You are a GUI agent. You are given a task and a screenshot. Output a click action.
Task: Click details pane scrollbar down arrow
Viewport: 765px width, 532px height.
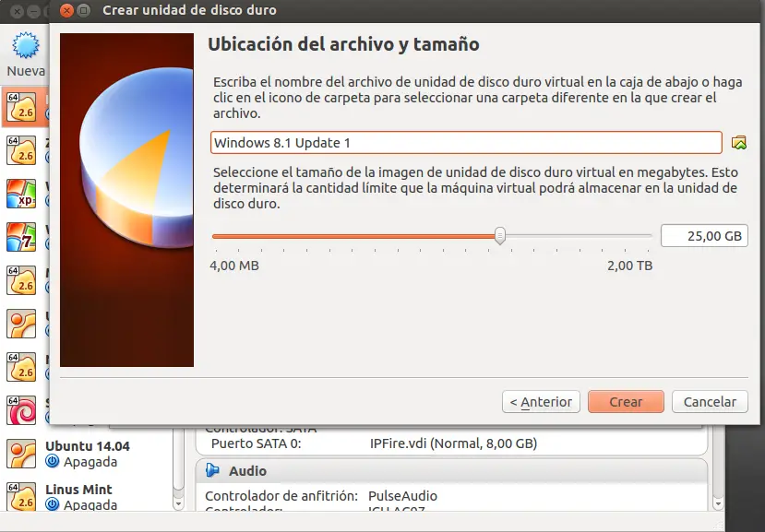click(718, 503)
